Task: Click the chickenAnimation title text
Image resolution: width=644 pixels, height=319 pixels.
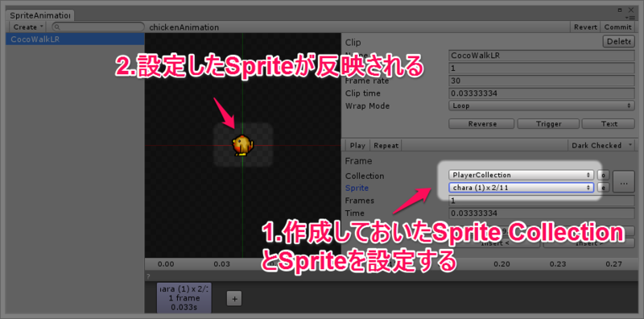Action: 184,27
